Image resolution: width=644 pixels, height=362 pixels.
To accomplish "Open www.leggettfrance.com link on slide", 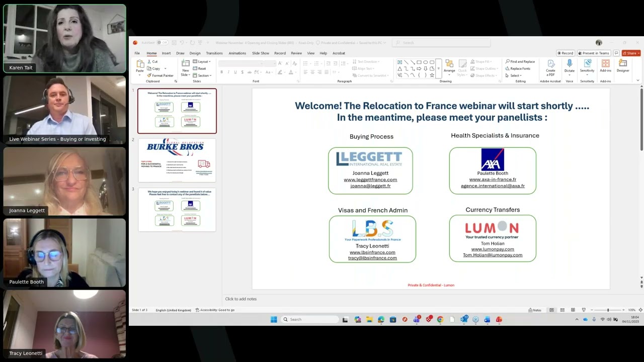I will click(370, 179).
